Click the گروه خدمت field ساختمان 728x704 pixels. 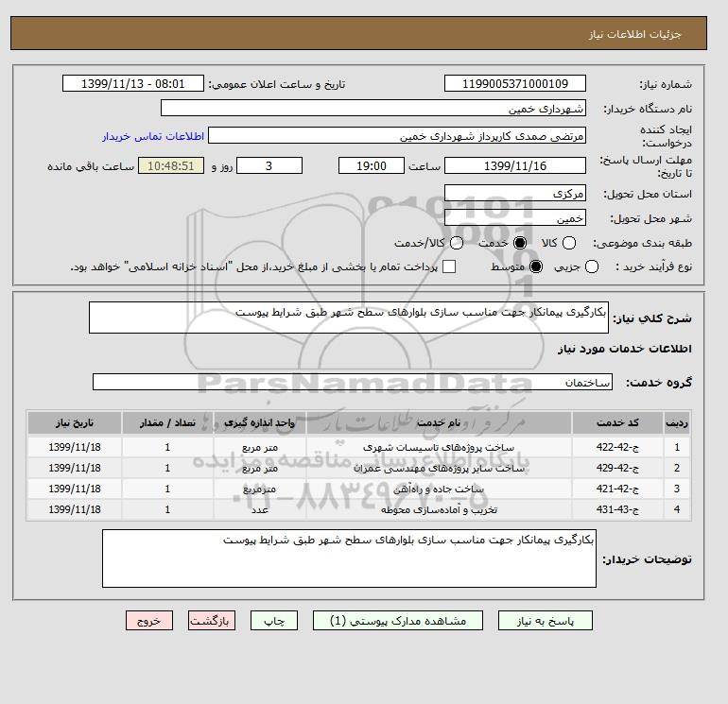pos(353,382)
